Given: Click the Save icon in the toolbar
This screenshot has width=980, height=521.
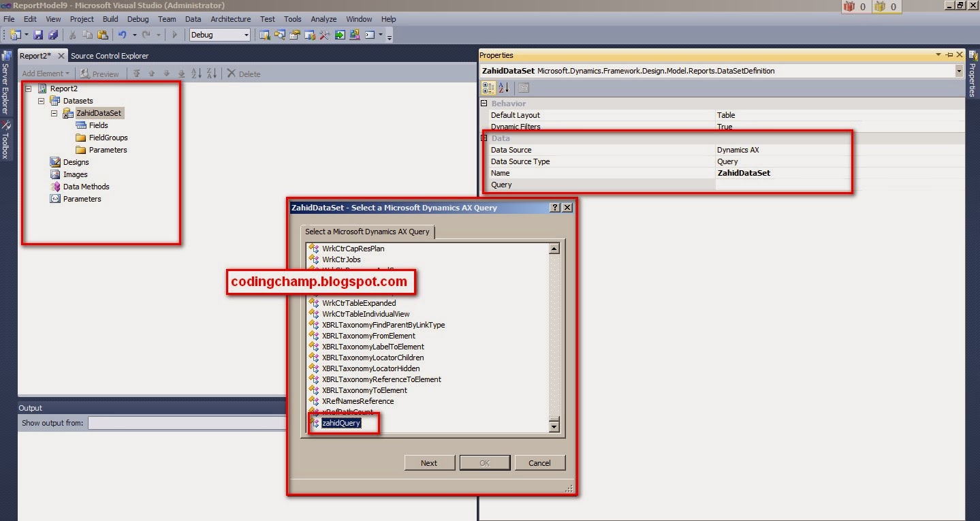Looking at the screenshot, I should click(38, 35).
